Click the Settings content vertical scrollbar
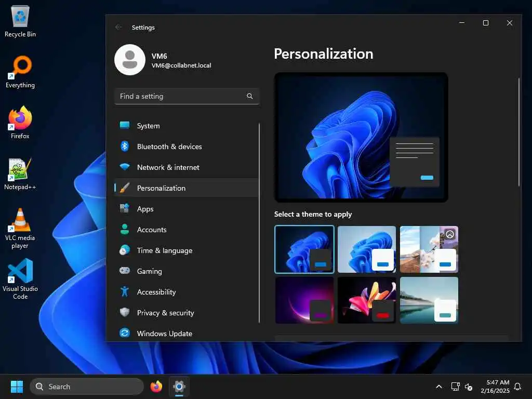 [519, 132]
